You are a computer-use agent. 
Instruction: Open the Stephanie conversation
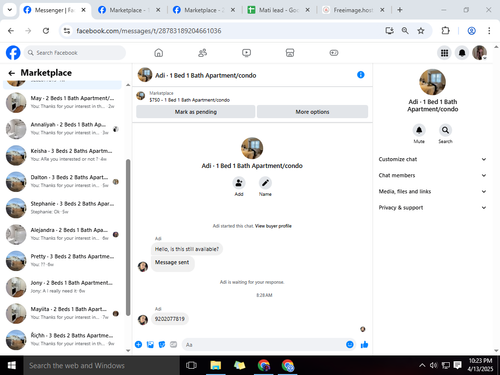pyautogui.click(x=62, y=208)
